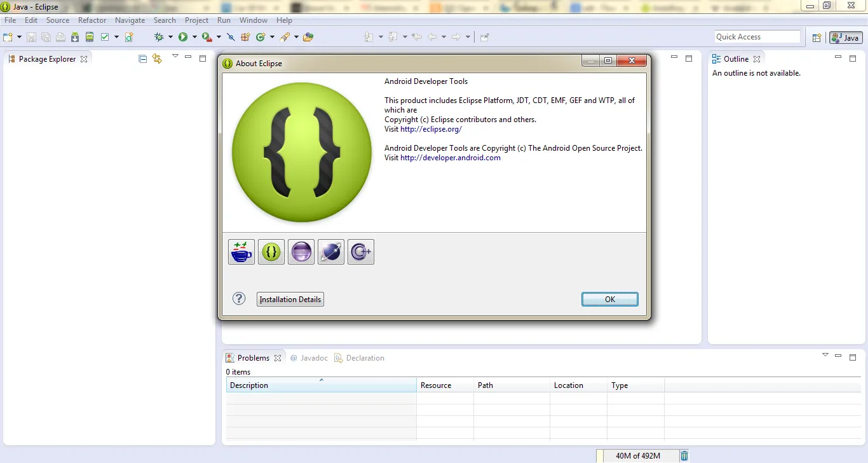Open the Android SDK Manager icon
This screenshot has width=868, height=463.
coord(75,37)
